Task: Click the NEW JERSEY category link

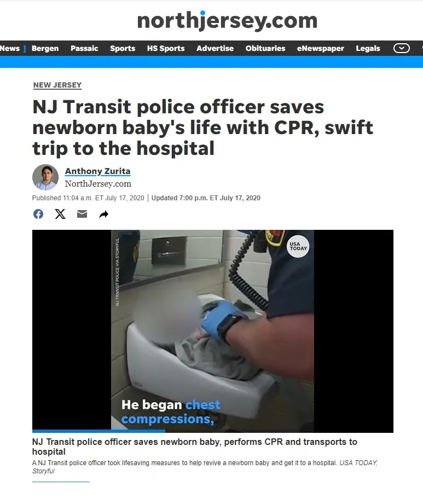Action: tap(57, 85)
